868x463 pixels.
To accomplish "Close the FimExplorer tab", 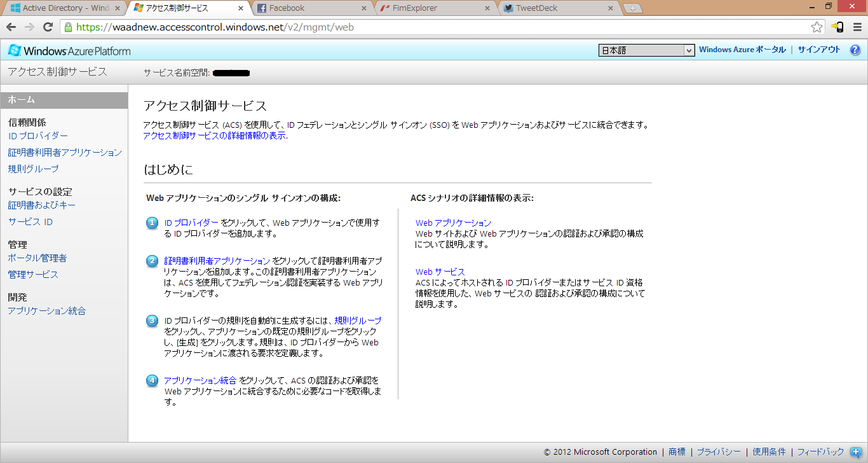I will point(487,8).
